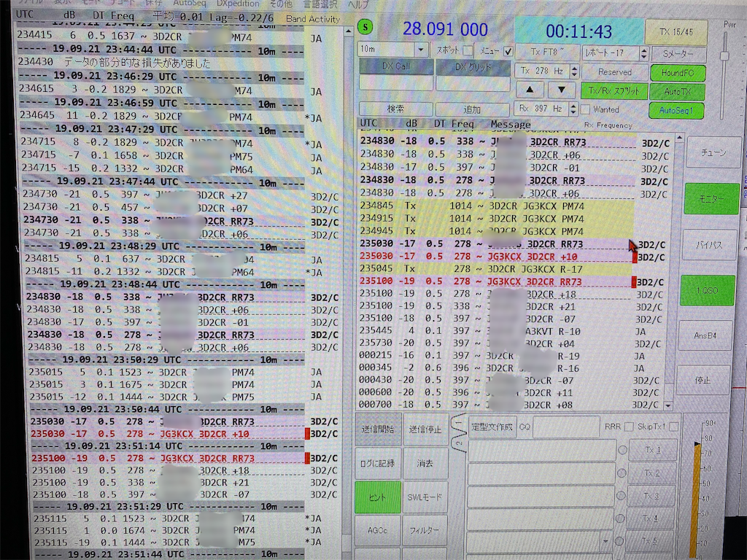Click the 定型文作成 generate messages button
The height and width of the screenshot is (560, 747).
492,427
